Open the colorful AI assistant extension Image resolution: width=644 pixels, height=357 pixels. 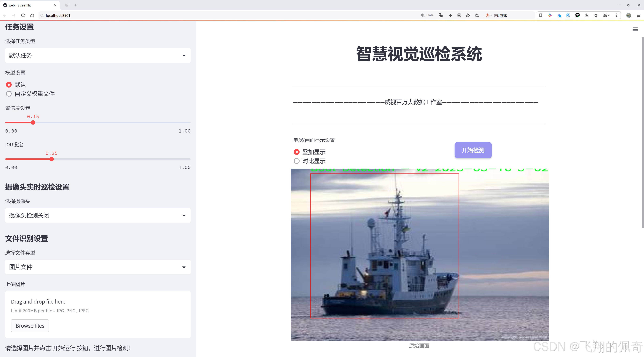[x=550, y=15]
